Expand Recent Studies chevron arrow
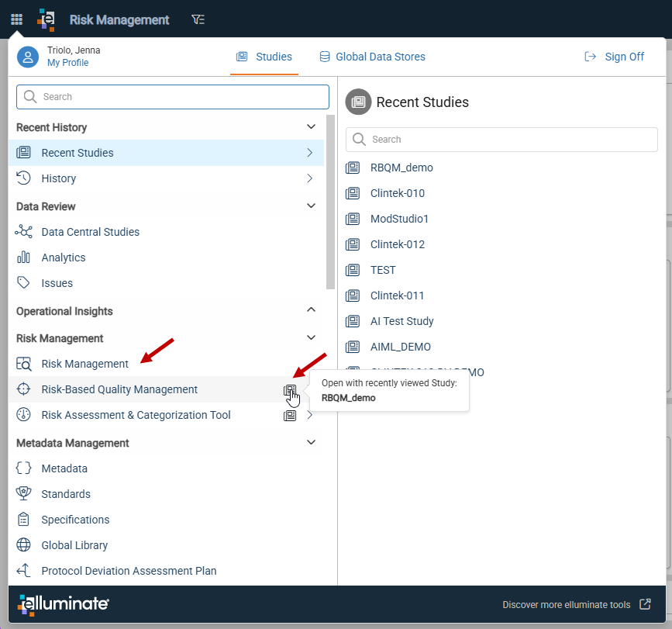The image size is (672, 629). click(310, 153)
